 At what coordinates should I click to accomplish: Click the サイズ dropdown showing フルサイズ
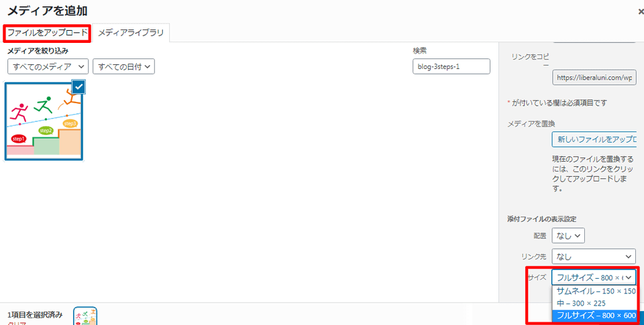(x=593, y=277)
